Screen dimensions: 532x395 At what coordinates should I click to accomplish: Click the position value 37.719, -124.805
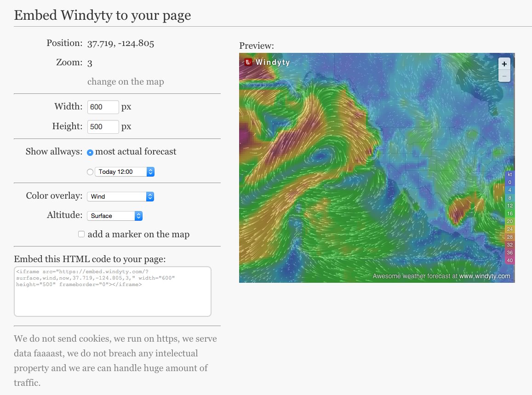pyautogui.click(x=121, y=43)
